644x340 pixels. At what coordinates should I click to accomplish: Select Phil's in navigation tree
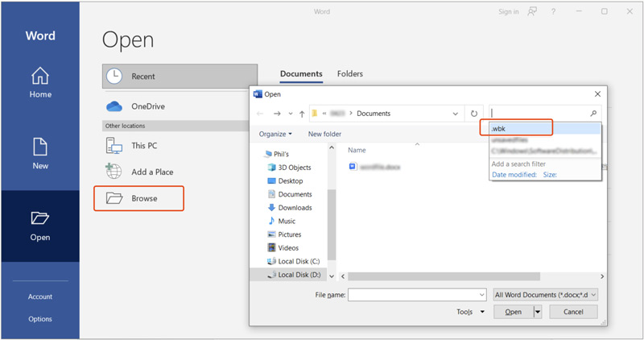tap(276, 154)
